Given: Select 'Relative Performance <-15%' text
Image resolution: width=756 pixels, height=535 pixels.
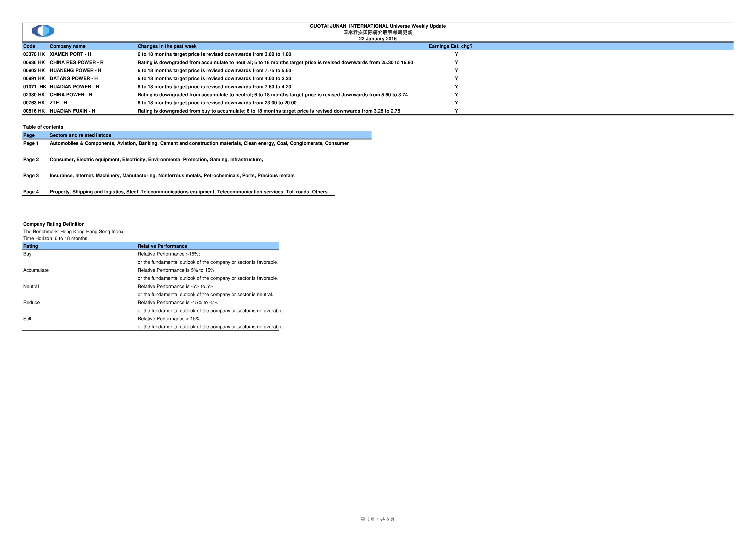Looking at the screenshot, I should point(169,319).
